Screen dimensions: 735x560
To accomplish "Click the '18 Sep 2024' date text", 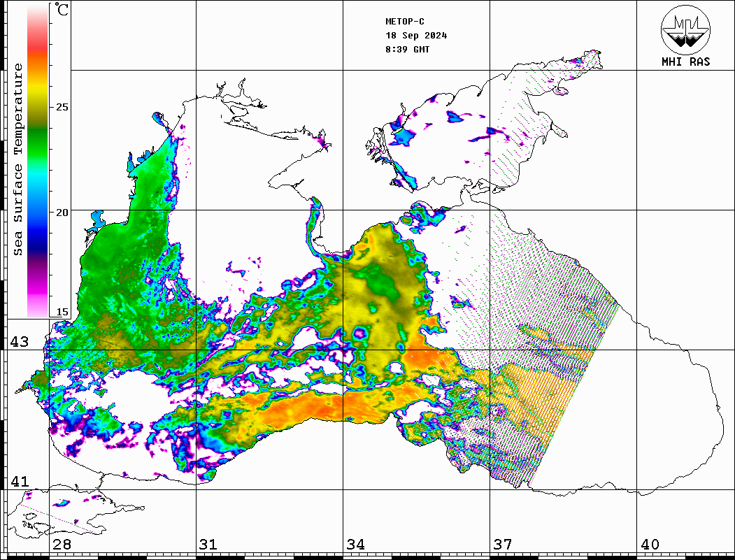I will [416, 36].
